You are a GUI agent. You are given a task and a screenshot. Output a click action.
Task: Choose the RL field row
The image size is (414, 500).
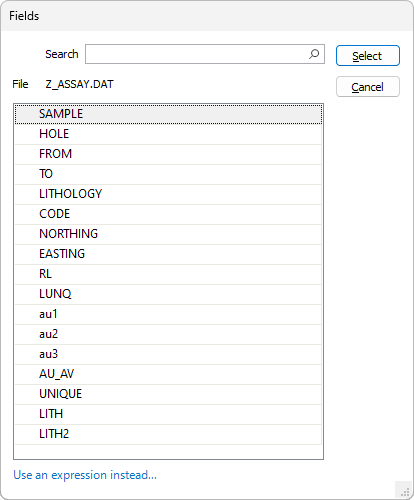click(168, 274)
